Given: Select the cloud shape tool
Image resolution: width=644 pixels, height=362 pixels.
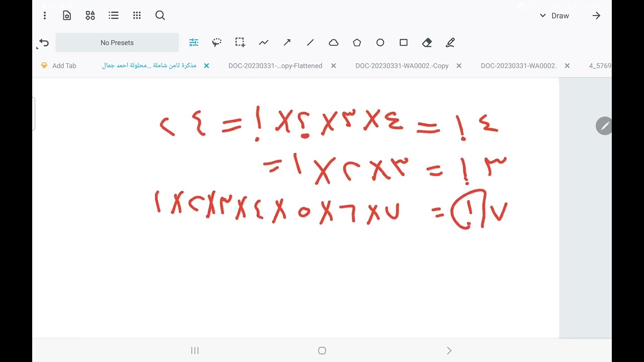Looking at the screenshot, I should click(334, 43).
